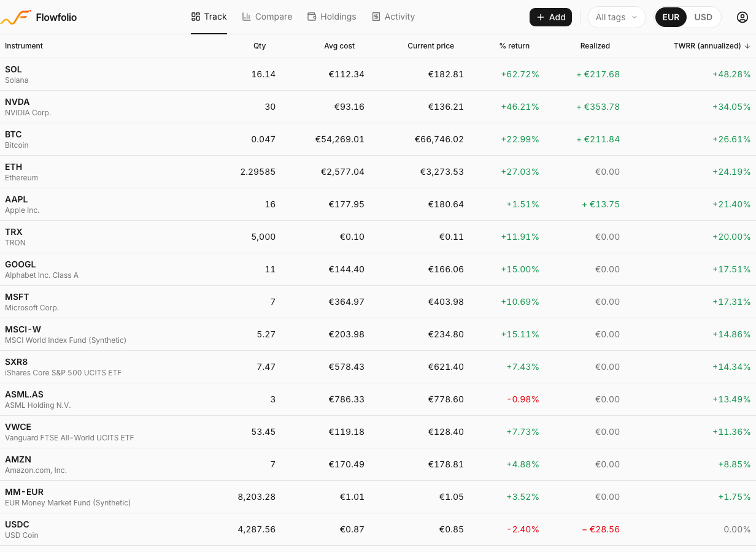Open the AMZN Amazon row
Image resolution: width=756 pixels, height=552 pixels.
tap(378, 464)
